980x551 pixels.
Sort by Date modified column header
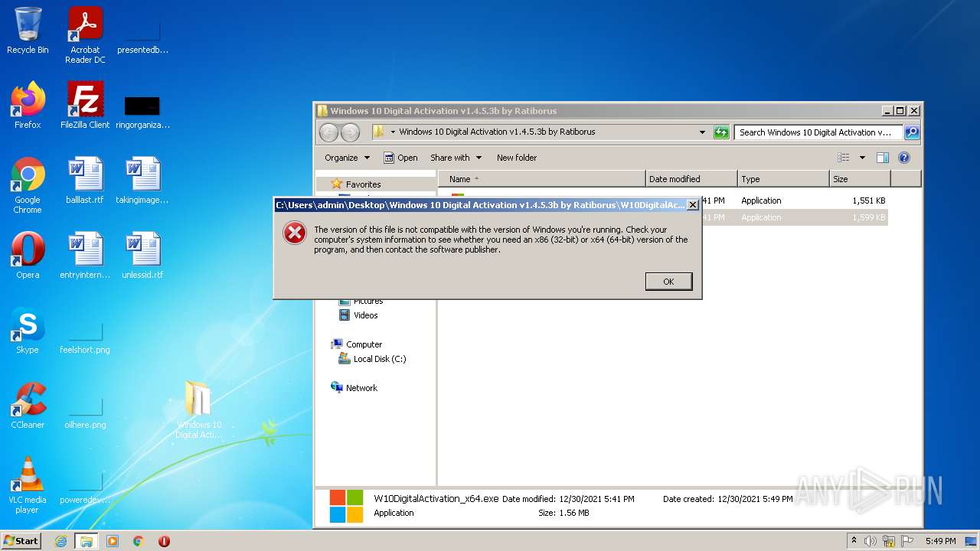(691, 179)
